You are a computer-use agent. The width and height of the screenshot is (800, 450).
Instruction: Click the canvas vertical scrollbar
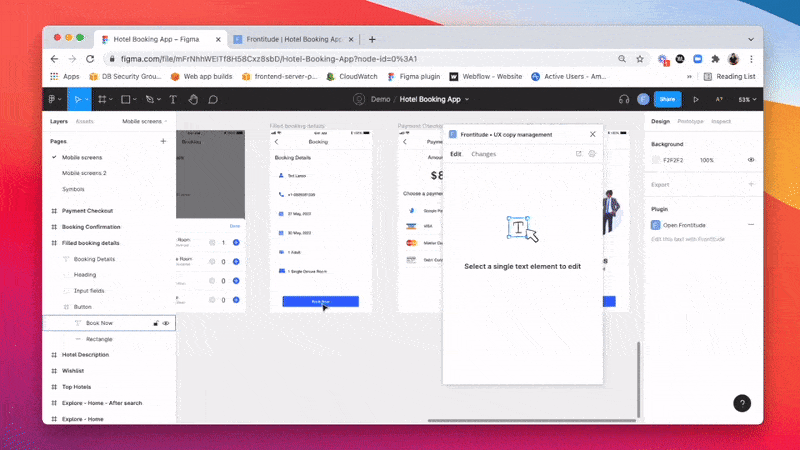click(638, 380)
